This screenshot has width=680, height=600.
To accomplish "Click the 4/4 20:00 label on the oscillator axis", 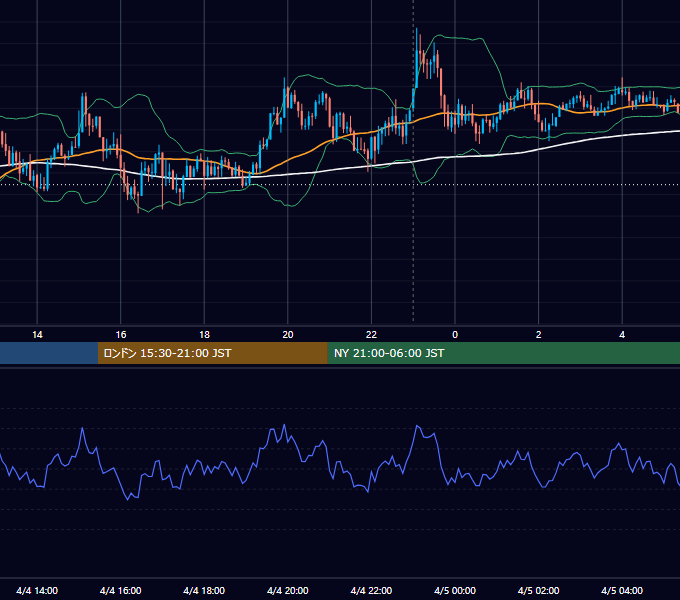I will click(x=288, y=590).
